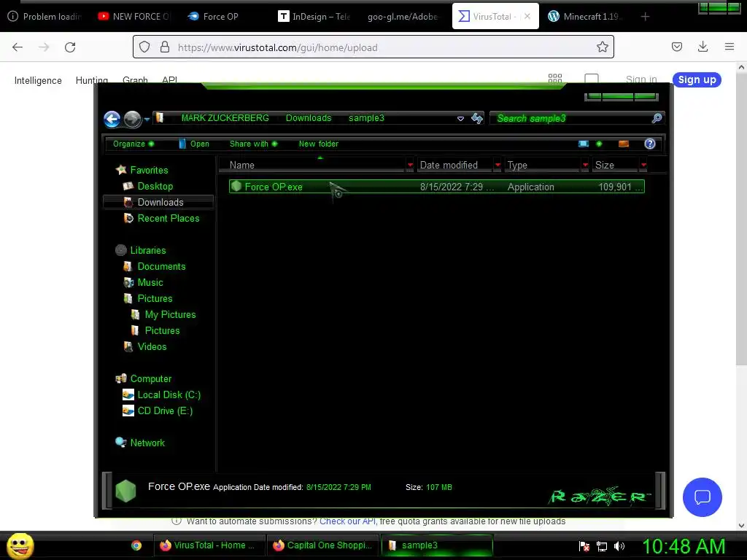
Task: Change the view mode icon
Action: [x=584, y=144]
